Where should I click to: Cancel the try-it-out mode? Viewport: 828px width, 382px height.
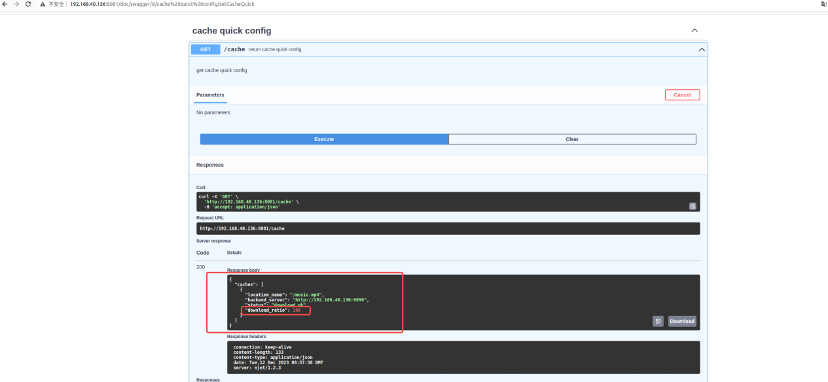coord(682,95)
